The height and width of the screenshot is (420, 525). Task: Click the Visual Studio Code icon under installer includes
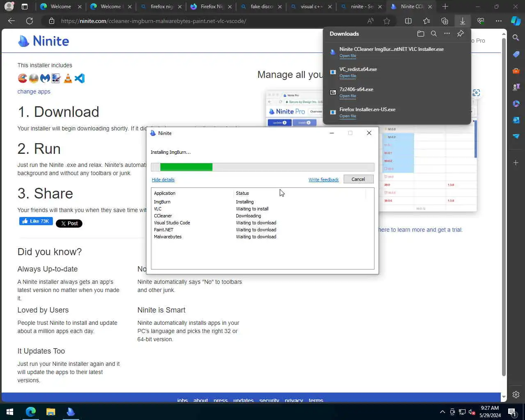[x=80, y=78]
